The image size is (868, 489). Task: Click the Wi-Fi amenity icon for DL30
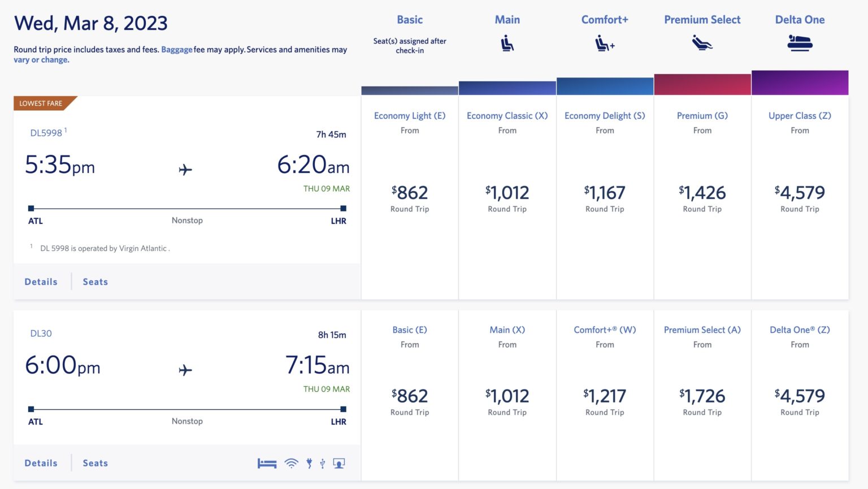pos(290,462)
